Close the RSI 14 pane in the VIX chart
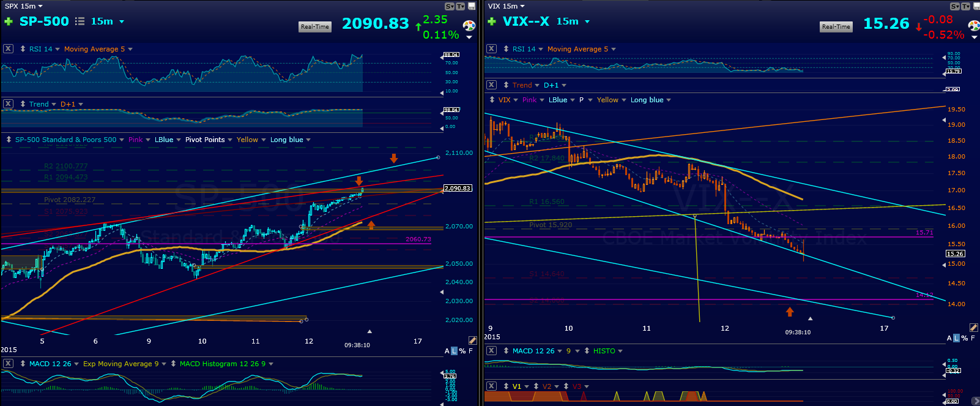Image resolution: width=980 pixels, height=406 pixels. (x=491, y=49)
